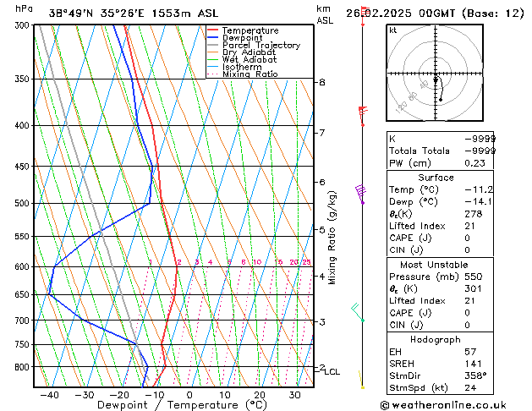This screenshot has width=532, height=411.
Task: Open the weatheronline.co.uk copyright credit
Action: pyautogui.click(x=443, y=405)
